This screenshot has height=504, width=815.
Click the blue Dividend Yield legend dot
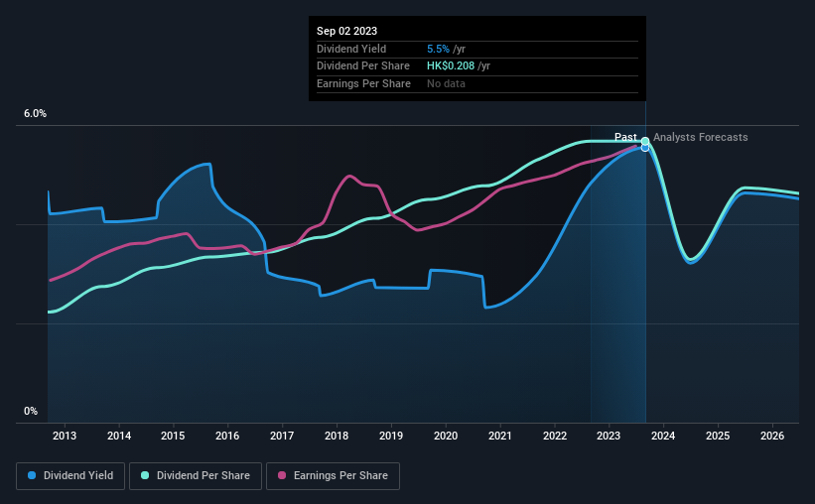32,475
